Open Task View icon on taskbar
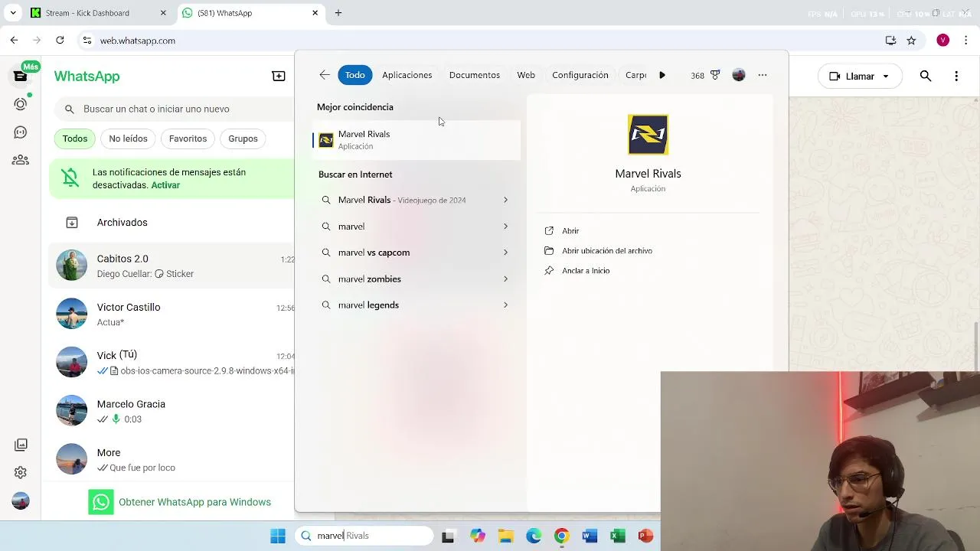The width and height of the screenshot is (980, 551). 448,536
